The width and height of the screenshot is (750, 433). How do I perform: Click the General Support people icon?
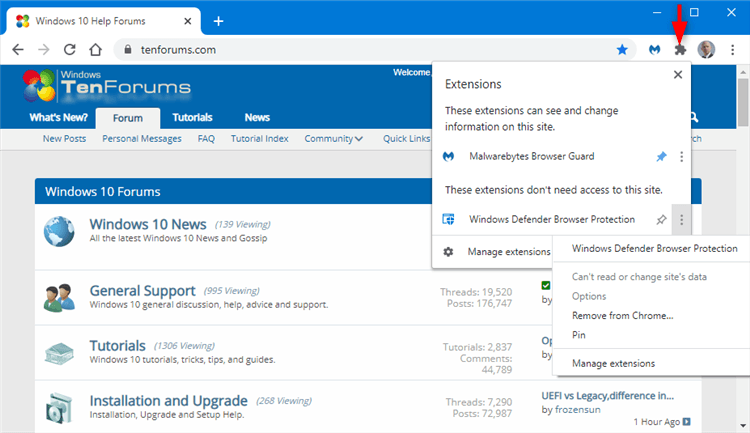click(x=59, y=298)
